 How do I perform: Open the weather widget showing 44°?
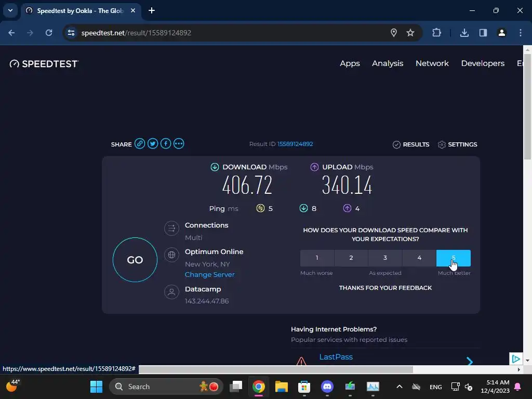tap(13, 386)
